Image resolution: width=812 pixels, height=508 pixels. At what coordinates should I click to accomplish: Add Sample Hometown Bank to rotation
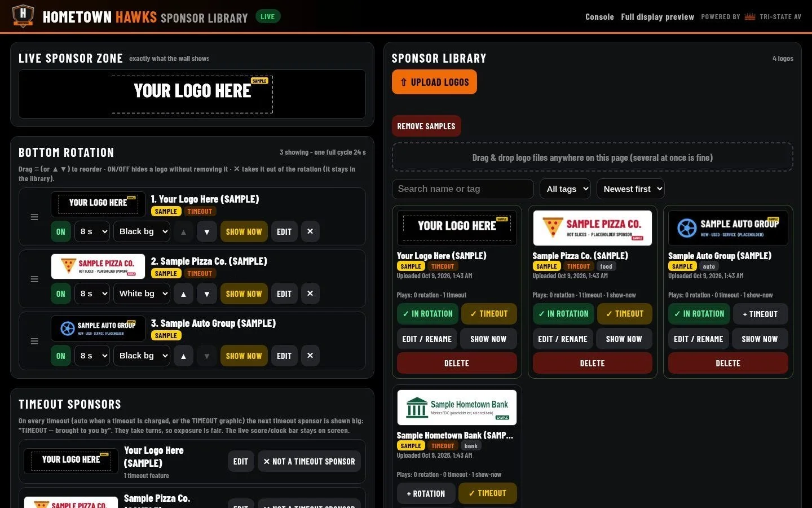pos(426,493)
